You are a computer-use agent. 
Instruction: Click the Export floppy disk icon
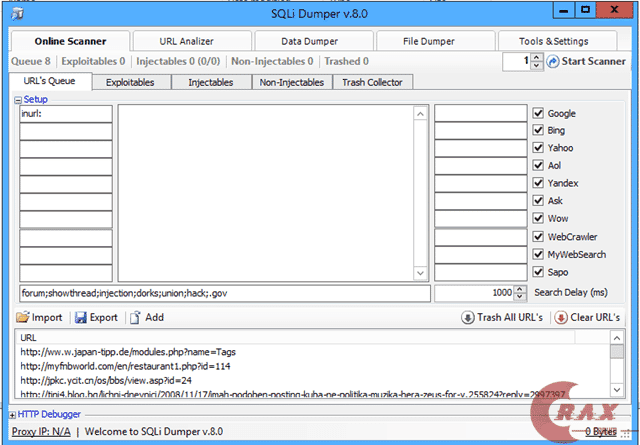[81, 318]
